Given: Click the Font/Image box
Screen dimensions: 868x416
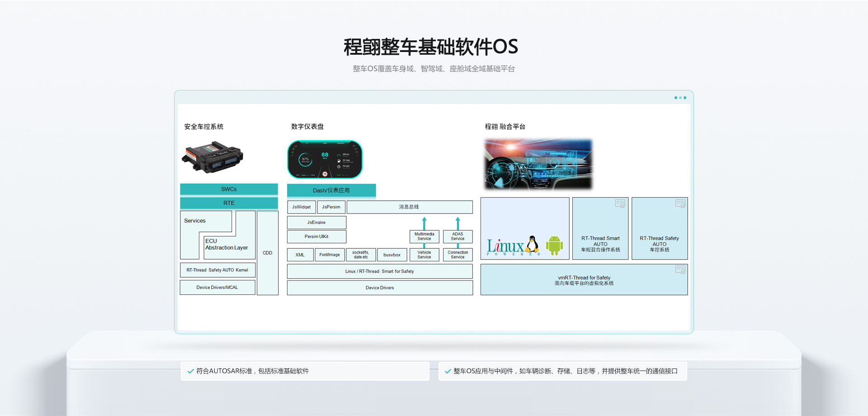Looking at the screenshot, I should coord(330,255).
